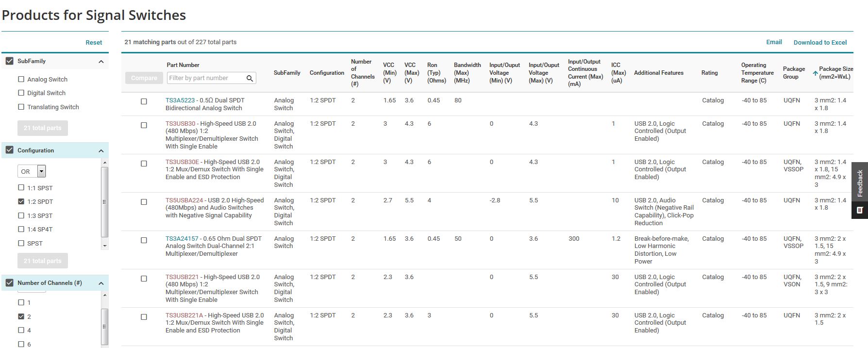Sort by Package Group column header
Screen dimensions: 868x348
[794, 73]
